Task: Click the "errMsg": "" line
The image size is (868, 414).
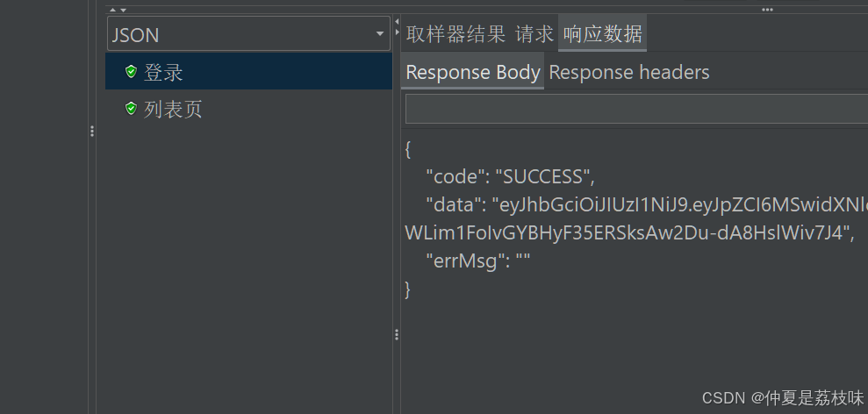Action: 477,261
